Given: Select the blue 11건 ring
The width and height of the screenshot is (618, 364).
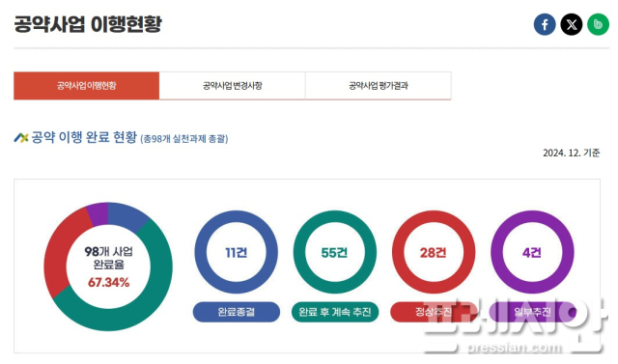Looking at the screenshot, I should 237,252.
